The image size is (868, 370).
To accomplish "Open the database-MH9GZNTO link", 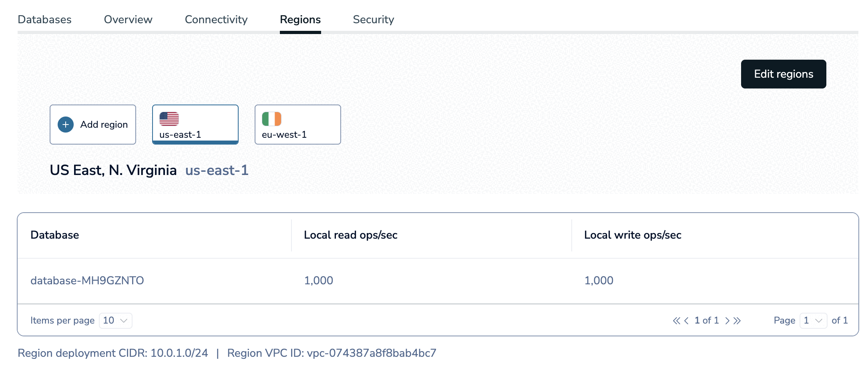I will pos(87,280).
